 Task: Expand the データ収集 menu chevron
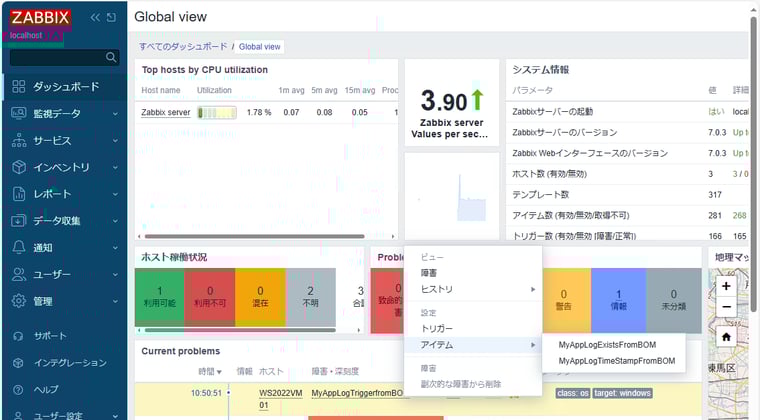tap(115, 221)
